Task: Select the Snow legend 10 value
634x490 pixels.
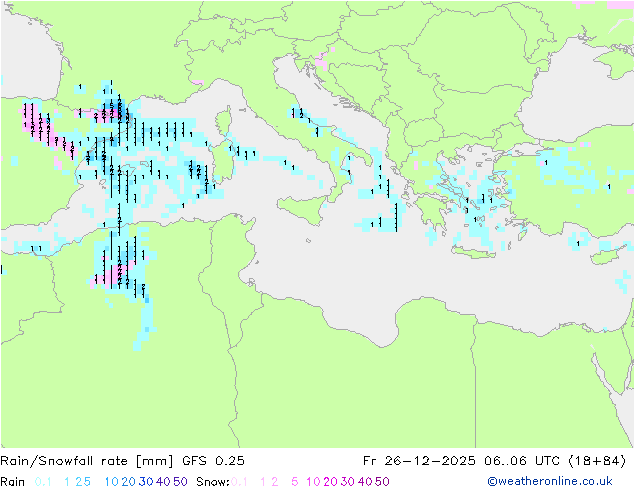Action: pyautogui.click(x=313, y=482)
